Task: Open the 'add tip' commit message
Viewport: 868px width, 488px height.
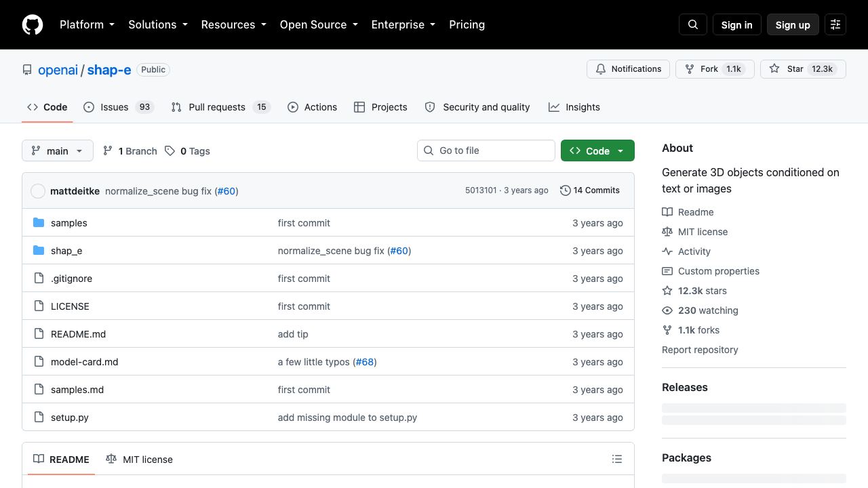Action: coord(293,334)
